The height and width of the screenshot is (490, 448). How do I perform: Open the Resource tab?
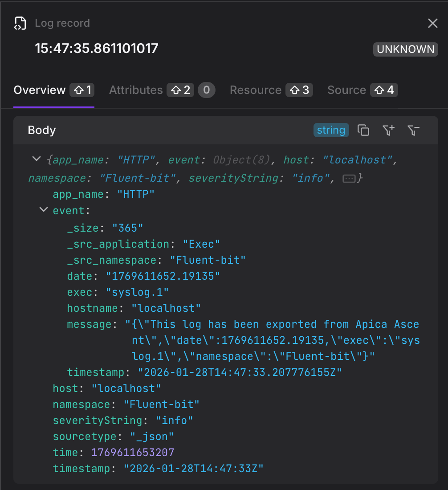click(255, 90)
